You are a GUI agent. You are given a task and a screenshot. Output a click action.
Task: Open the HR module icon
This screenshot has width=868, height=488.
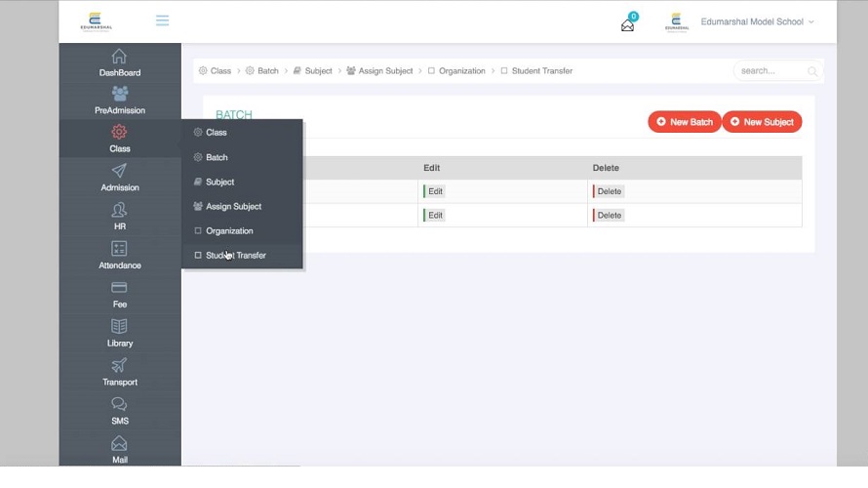[119, 210]
